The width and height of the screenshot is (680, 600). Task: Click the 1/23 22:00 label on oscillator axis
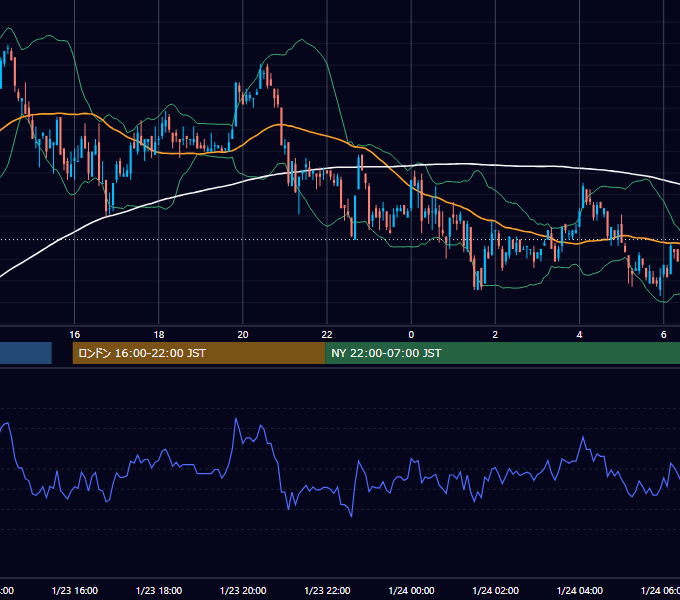click(327, 591)
